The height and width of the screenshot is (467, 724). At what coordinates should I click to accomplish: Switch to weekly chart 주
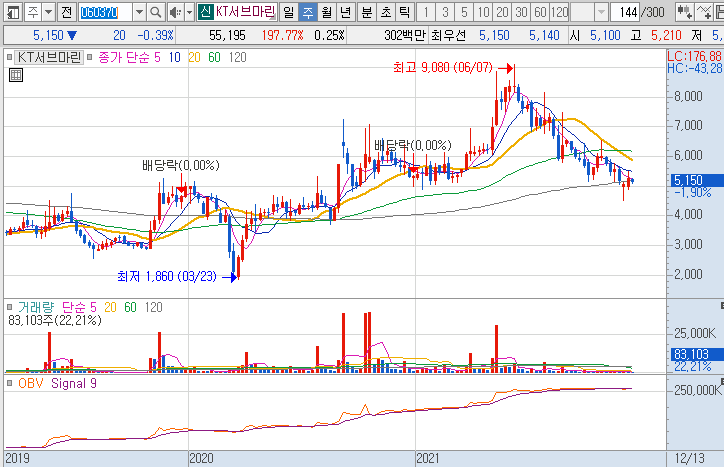tap(308, 12)
